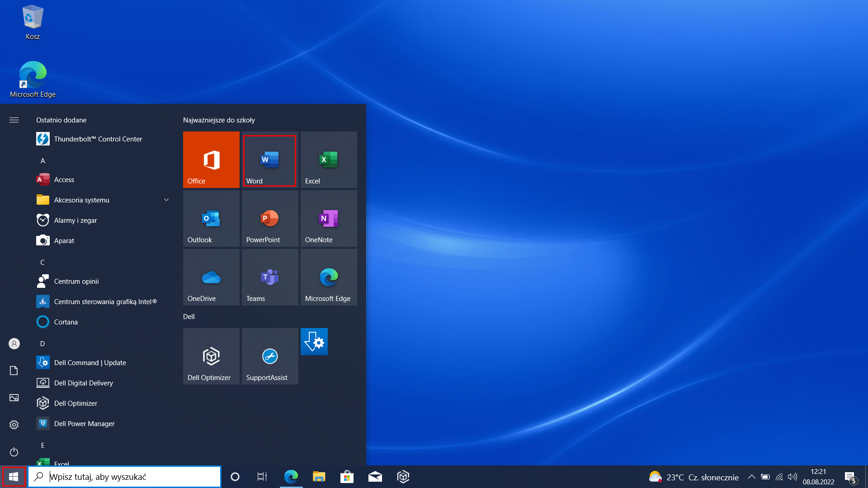Open Mail app from the taskbar
Screen dimensions: 868x488
click(x=375, y=477)
